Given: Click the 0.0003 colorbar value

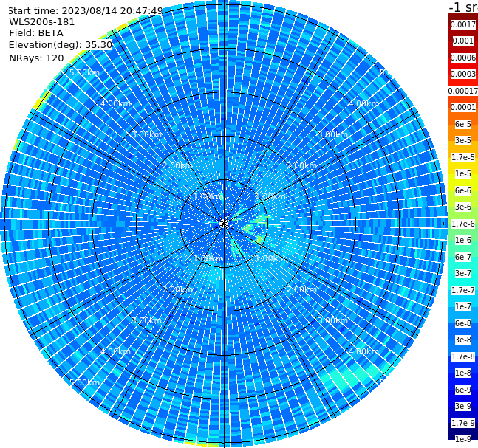Looking at the screenshot, I should click(x=463, y=74).
